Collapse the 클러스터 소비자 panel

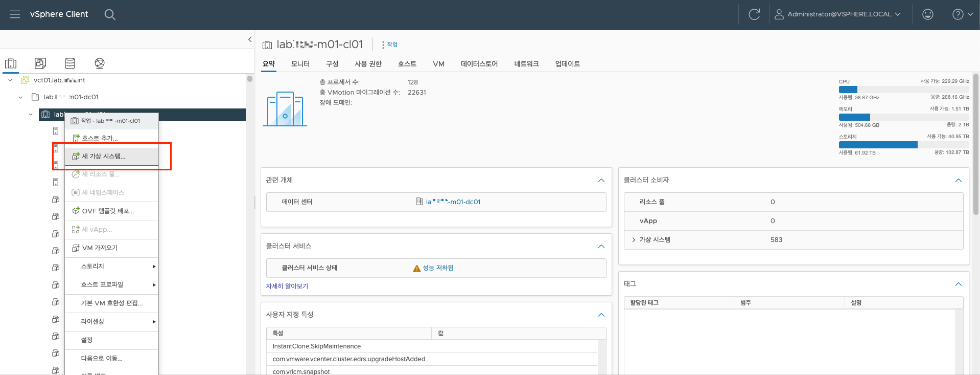(959, 180)
